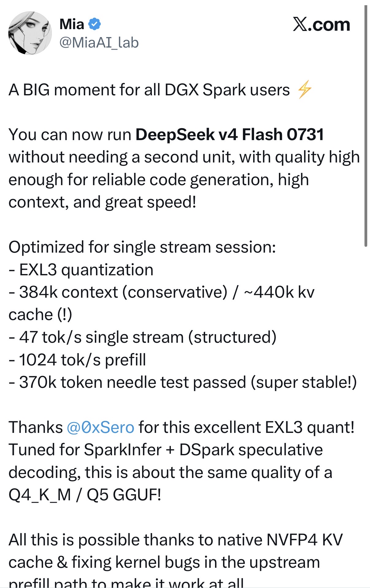Open Mia's profile avatar picture

(30, 33)
